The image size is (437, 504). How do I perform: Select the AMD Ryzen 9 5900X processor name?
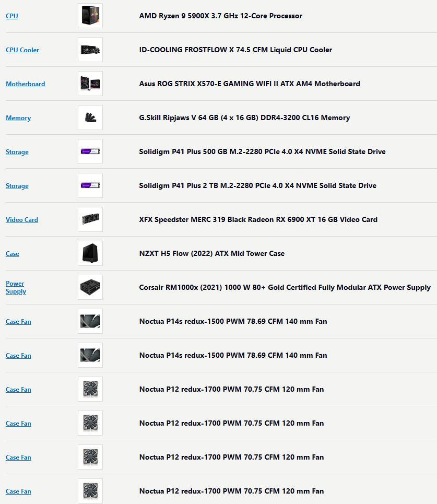click(x=221, y=16)
